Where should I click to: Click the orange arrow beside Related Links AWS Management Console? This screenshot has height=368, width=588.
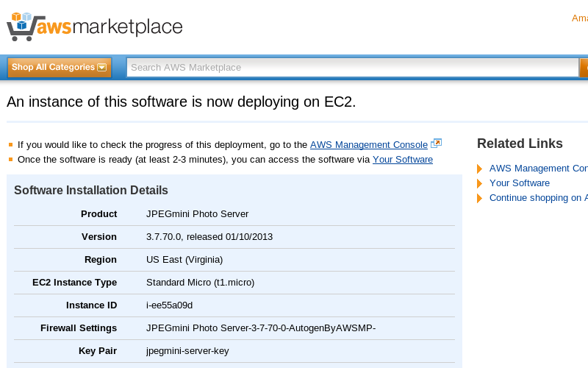point(480,169)
